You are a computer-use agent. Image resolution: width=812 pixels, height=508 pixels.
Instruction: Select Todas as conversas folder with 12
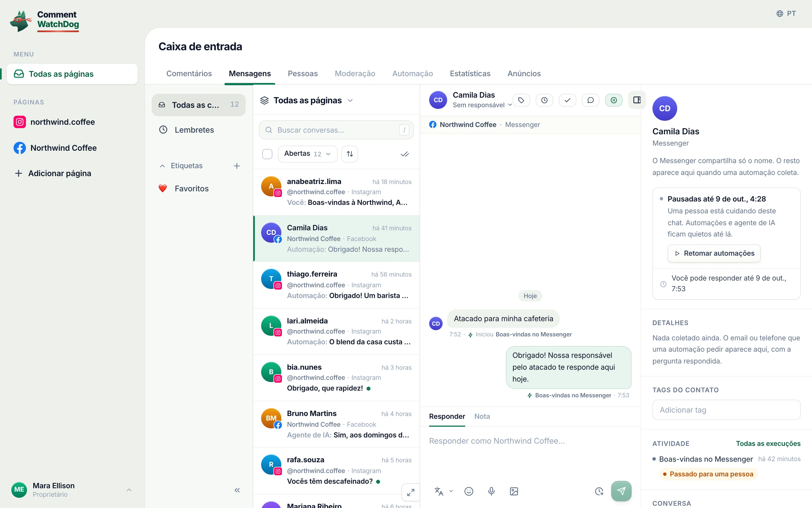(199, 105)
